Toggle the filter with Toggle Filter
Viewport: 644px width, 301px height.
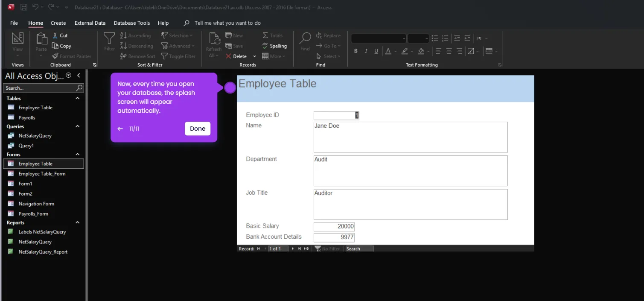pos(179,56)
